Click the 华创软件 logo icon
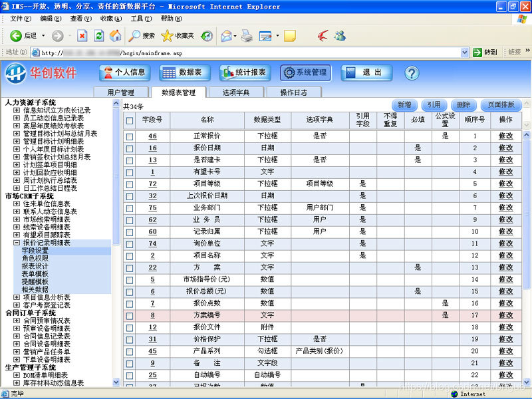This screenshot has width=532, height=399. point(15,73)
